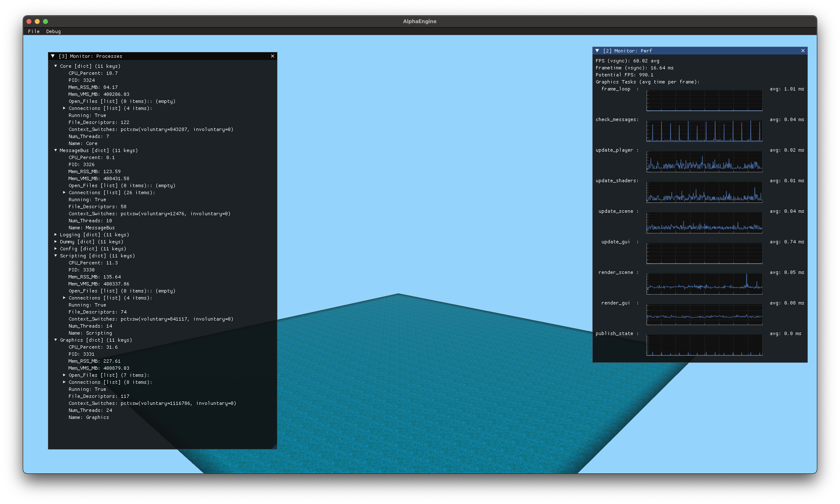Collapse the Monitor: Perf window triangle
Viewport: 840px width, 504px height.
click(x=597, y=51)
